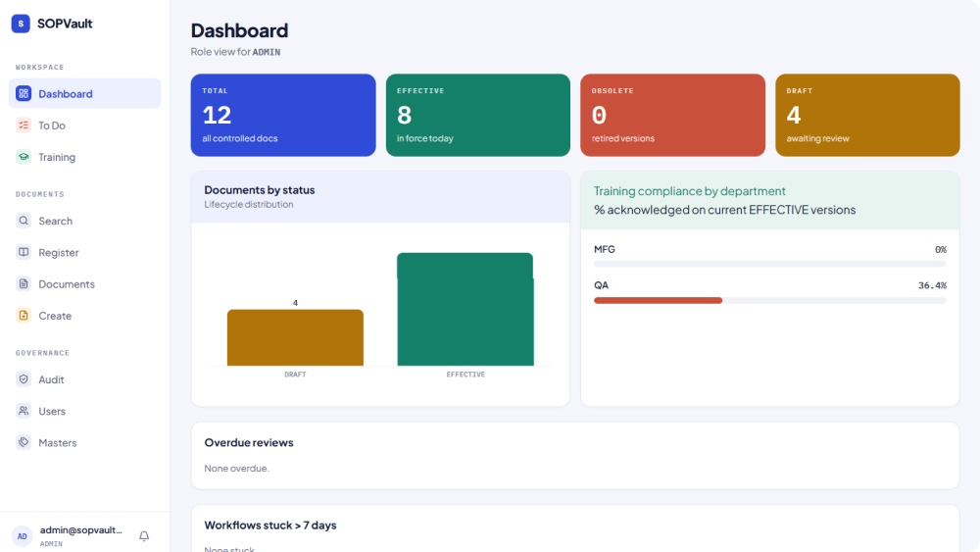This screenshot has height=552, width=980.
Task: Open the Training section
Action: [x=85, y=157]
